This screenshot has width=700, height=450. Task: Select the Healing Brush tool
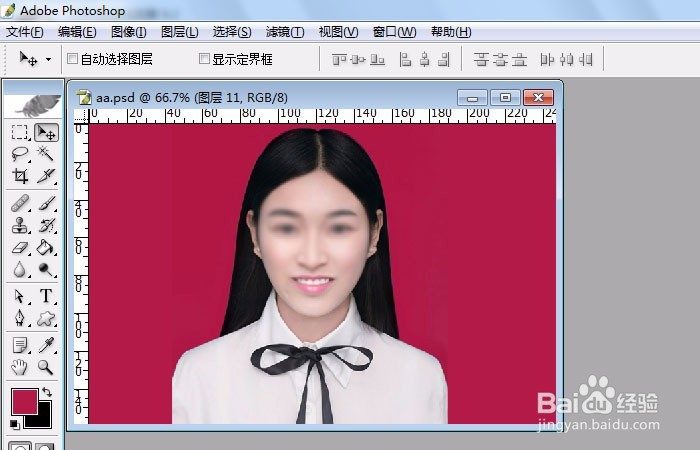coord(19,204)
